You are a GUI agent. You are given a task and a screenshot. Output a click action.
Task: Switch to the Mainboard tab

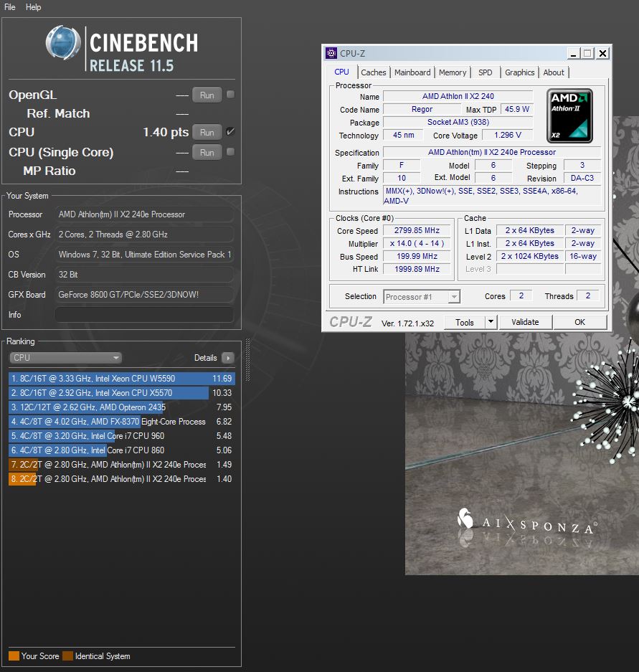(x=412, y=72)
